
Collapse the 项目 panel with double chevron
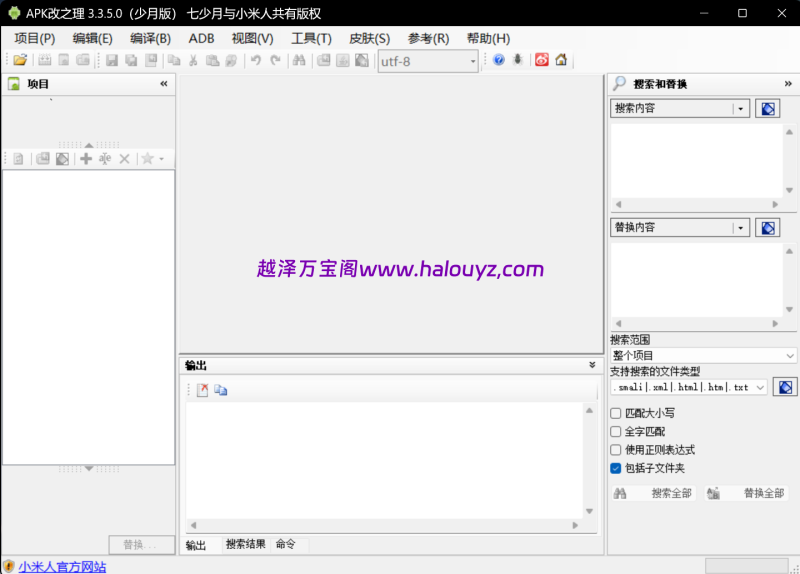(164, 84)
